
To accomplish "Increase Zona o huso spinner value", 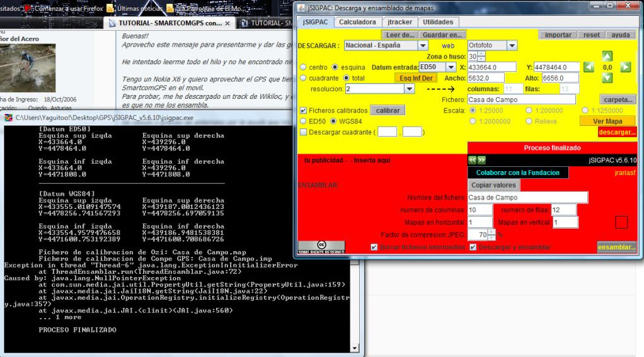I will 481,54.
